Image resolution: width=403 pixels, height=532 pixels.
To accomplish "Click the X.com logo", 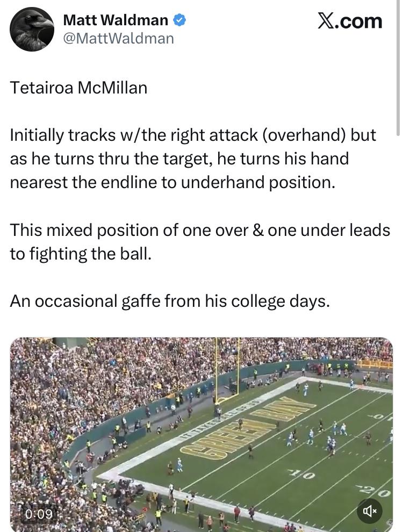I will pos(350,21).
